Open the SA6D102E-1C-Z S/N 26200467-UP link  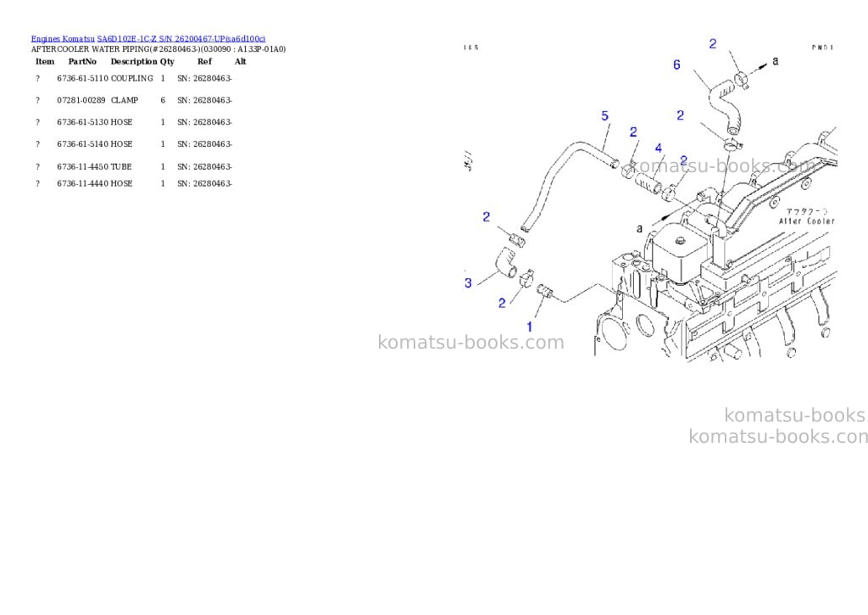[x=181, y=38]
